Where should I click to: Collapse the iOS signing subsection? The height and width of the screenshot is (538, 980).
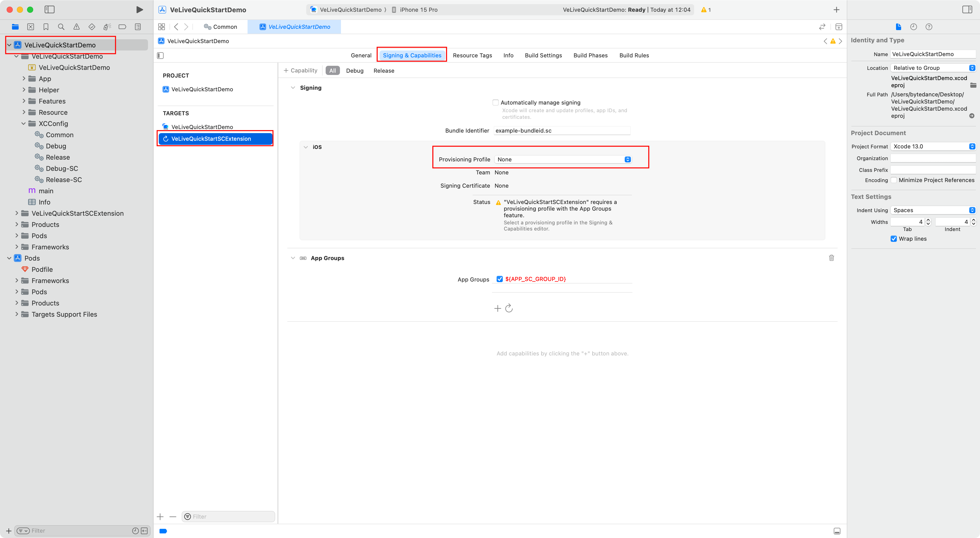pos(305,147)
